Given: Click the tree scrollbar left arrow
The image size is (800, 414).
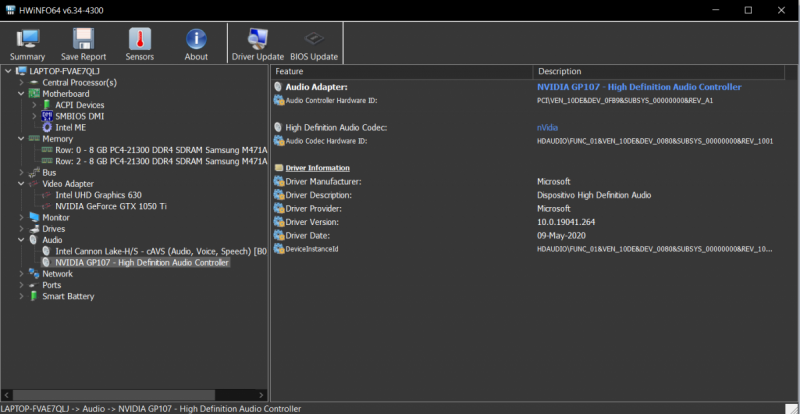Looking at the screenshot, I should tap(6, 395).
